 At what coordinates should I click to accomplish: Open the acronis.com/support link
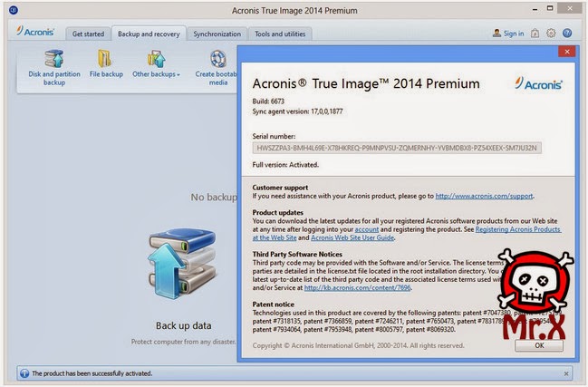(x=484, y=196)
